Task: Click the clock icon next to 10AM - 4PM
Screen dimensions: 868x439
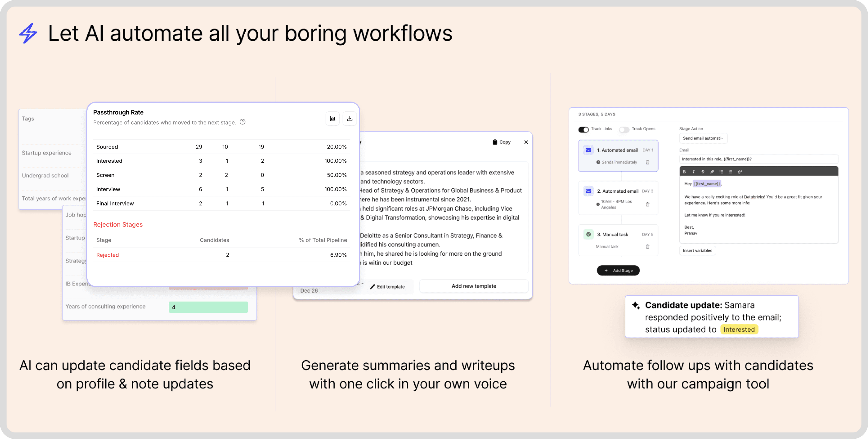Action: (x=598, y=204)
